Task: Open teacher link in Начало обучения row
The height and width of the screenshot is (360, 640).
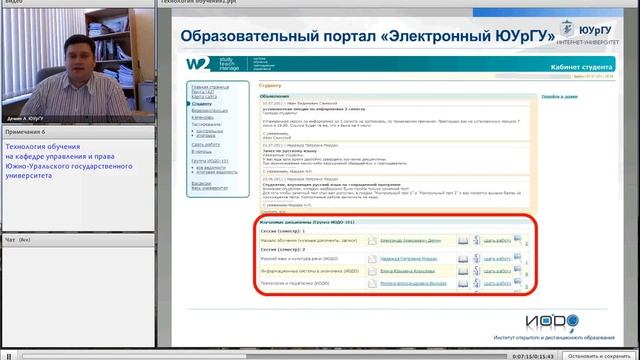Action: [x=410, y=241]
